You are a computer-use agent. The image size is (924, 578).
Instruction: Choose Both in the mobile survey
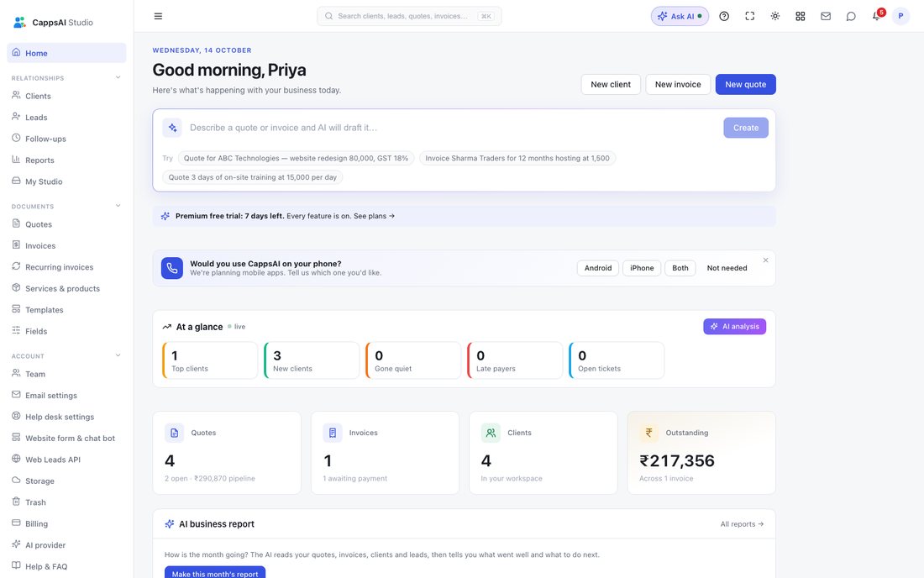(x=680, y=268)
